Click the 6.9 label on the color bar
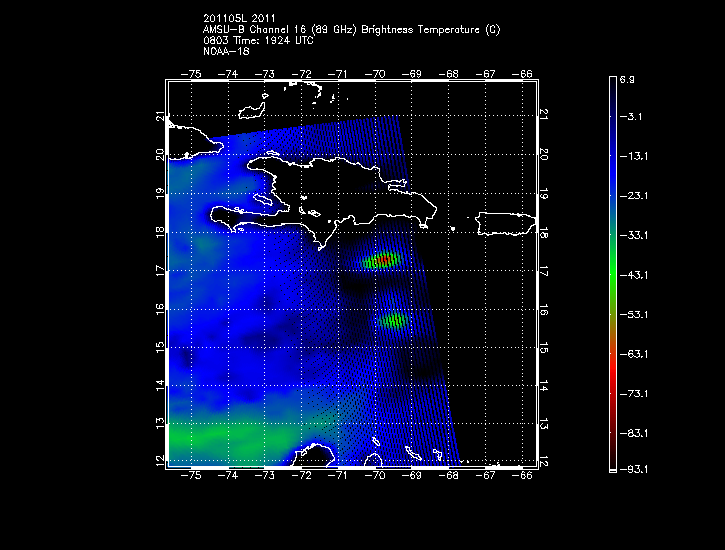The height and width of the screenshot is (550, 725). [636, 78]
